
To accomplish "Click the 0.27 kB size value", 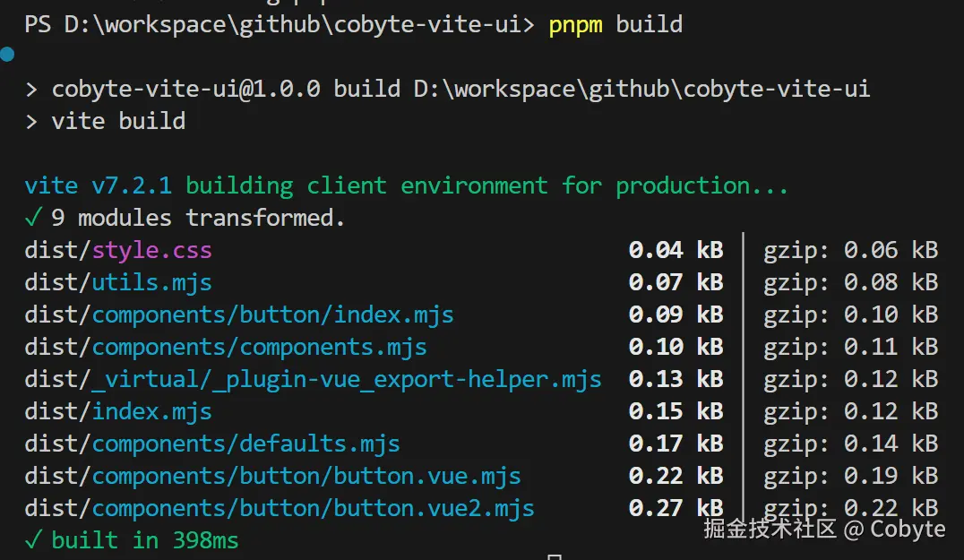I will pos(676,508).
